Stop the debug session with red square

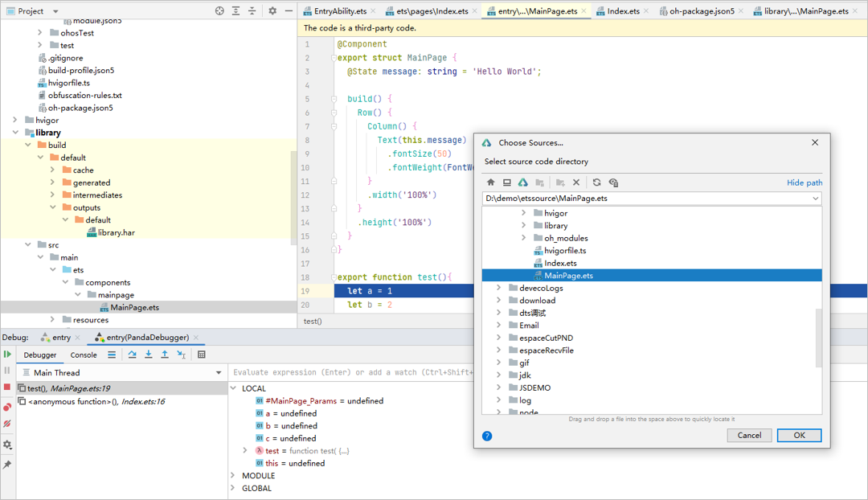click(7, 387)
